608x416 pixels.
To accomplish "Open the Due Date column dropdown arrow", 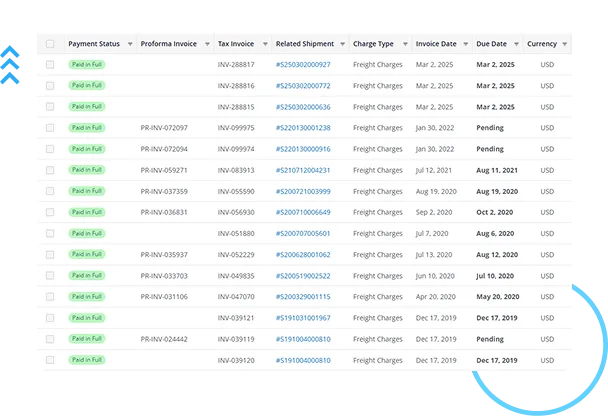I will (516, 44).
